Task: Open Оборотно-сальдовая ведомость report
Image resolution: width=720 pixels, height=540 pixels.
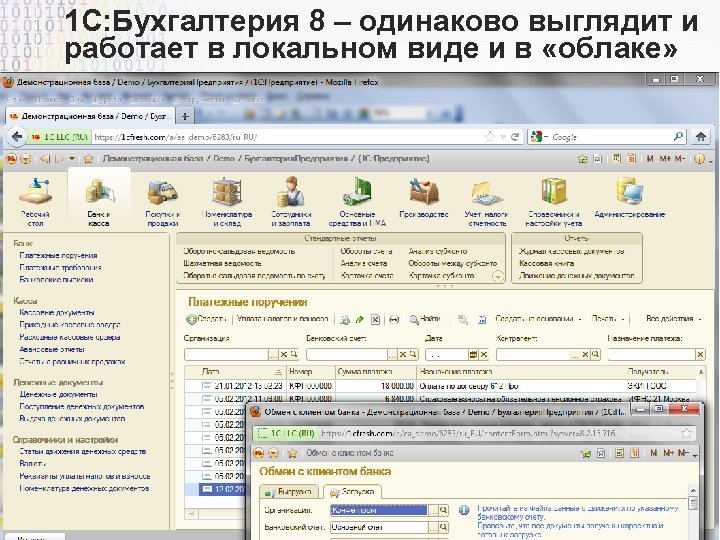Action: (239, 251)
